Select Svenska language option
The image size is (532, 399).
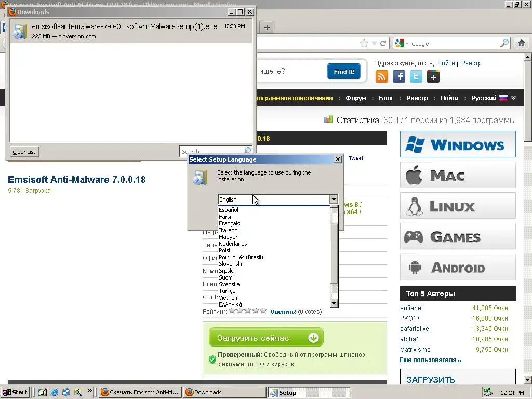(x=274, y=284)
